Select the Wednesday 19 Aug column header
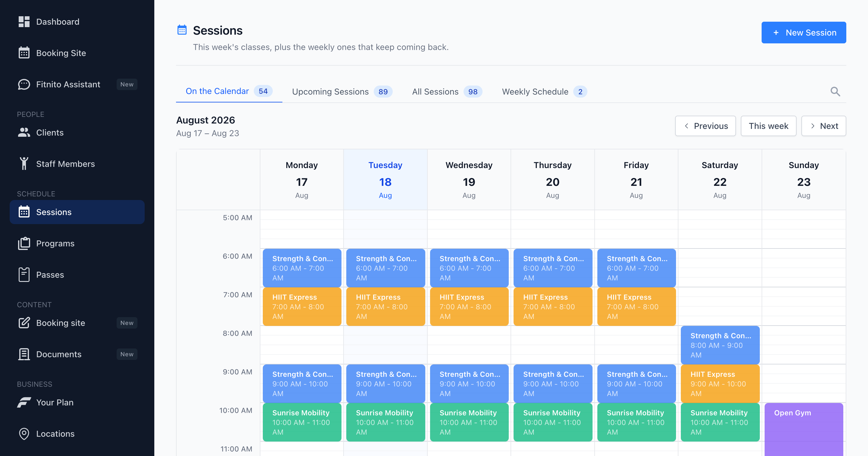Screen dimensions: 868x456 469,180
